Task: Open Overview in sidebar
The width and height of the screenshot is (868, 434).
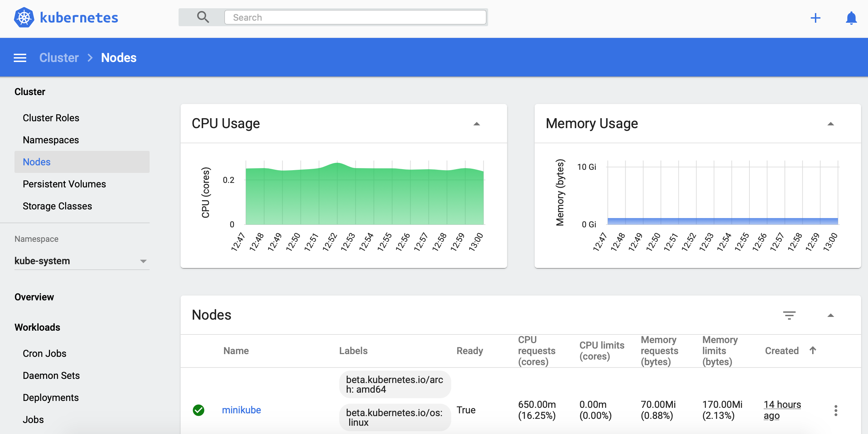Action: pos(34,297)
